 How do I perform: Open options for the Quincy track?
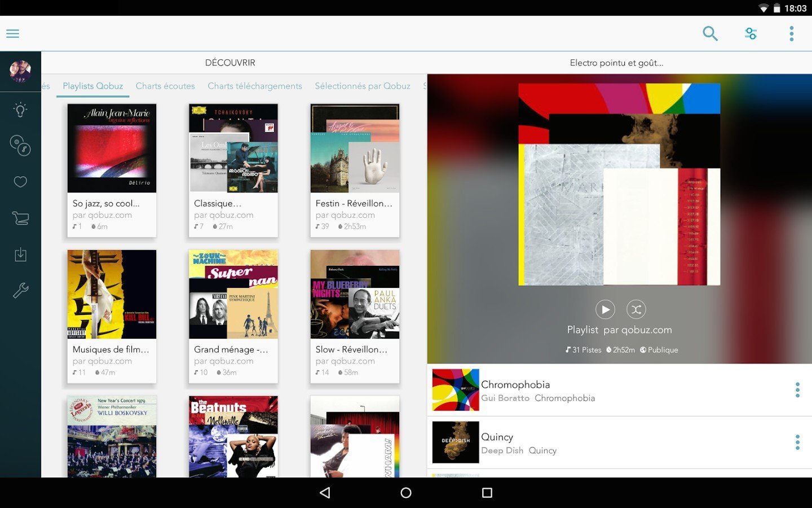(x=797, y=442)
